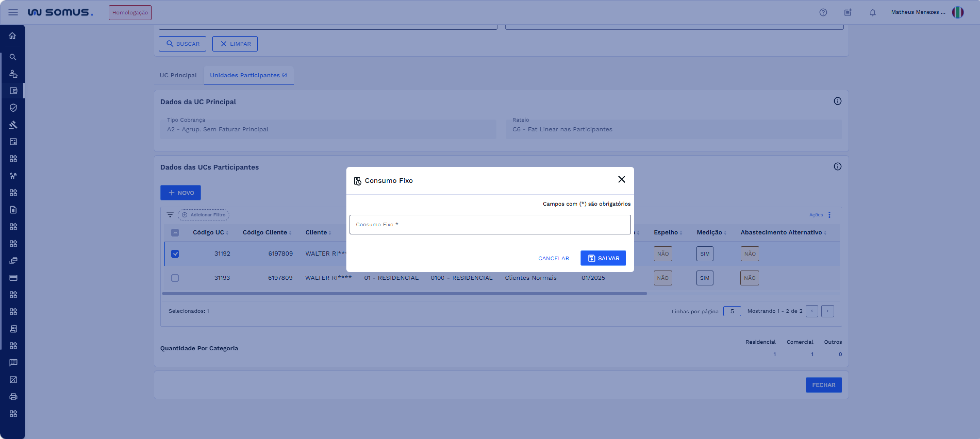This screenshot has width=980, height=439.
Task: Select the Unidades Participantes tab
Action: pyautogui.click(x=248, y=75)
